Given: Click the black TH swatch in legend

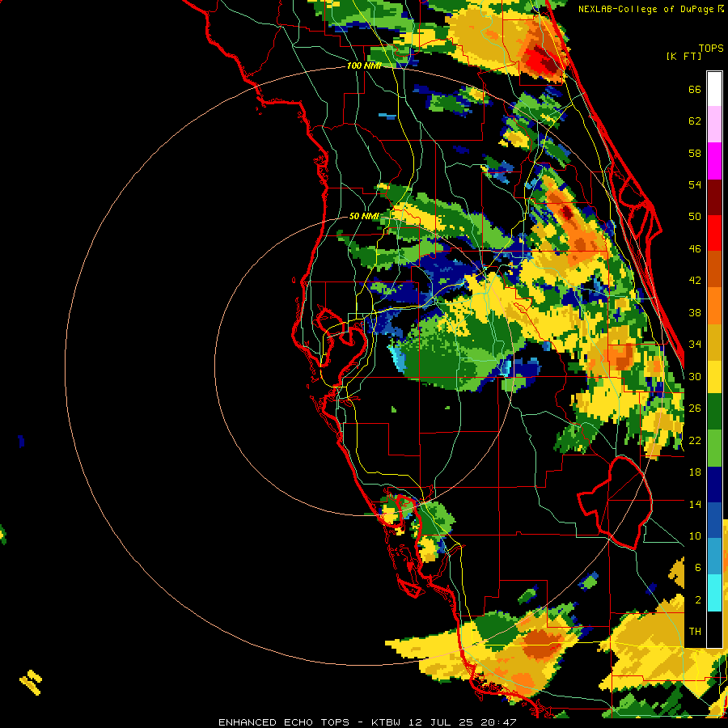Looking at the screenshot, I should click(714, 629).
